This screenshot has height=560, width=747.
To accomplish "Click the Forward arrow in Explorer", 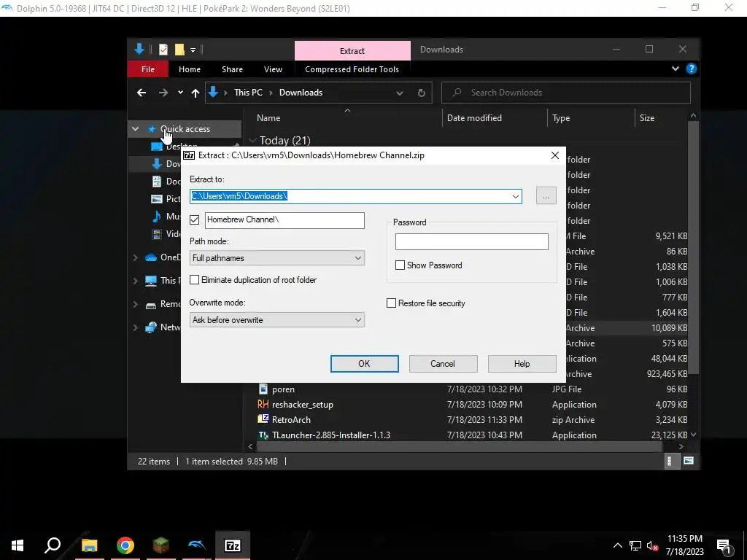I will pyautogui.click(x=163, y=93).
